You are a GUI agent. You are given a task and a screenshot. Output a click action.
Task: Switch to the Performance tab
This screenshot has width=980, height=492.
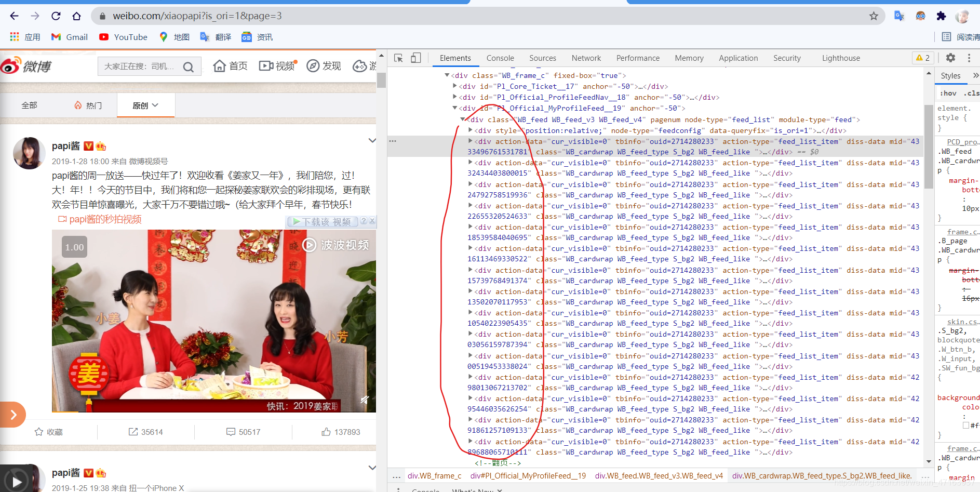tap(638, 58)
